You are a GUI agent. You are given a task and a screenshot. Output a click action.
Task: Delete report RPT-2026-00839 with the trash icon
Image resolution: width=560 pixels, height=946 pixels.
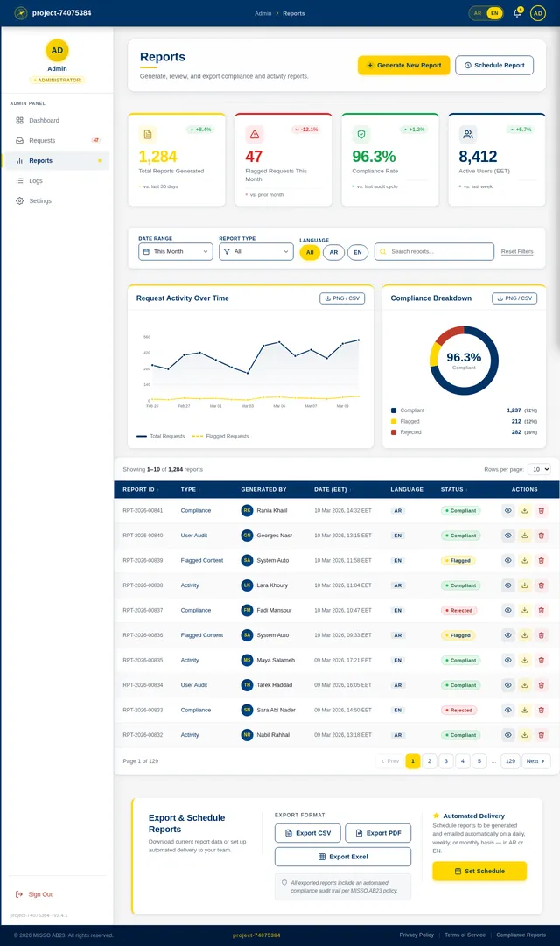pyautogui.click(x=541, y=560)
